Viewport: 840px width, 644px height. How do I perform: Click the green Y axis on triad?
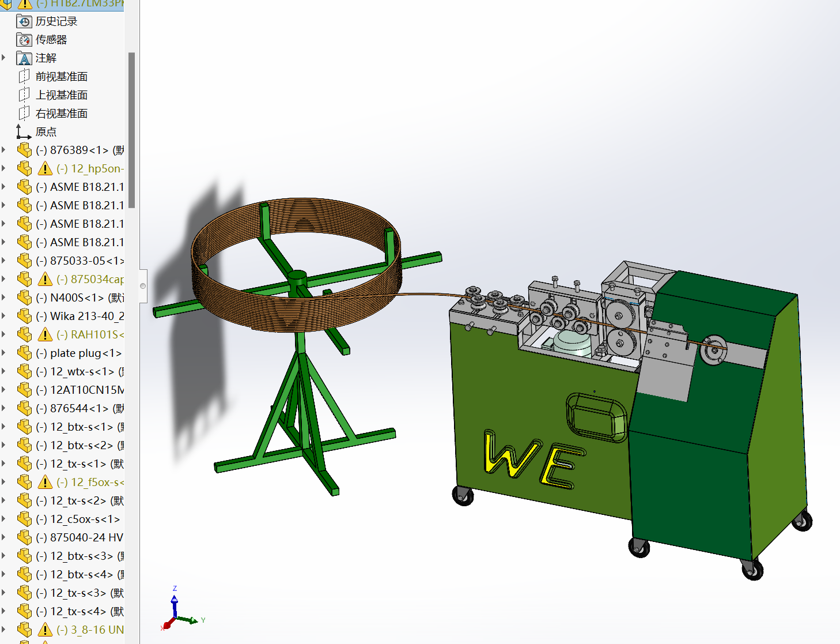[x=191, y=620]
